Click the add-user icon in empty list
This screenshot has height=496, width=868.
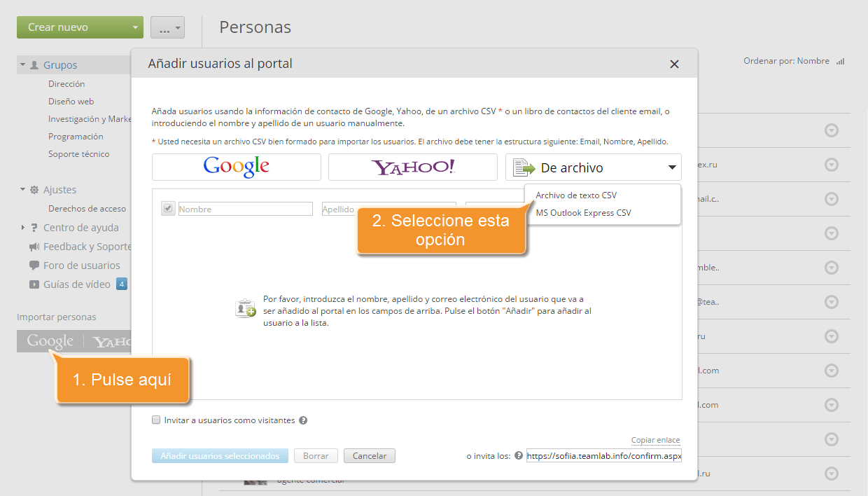(x=245, y=309)
